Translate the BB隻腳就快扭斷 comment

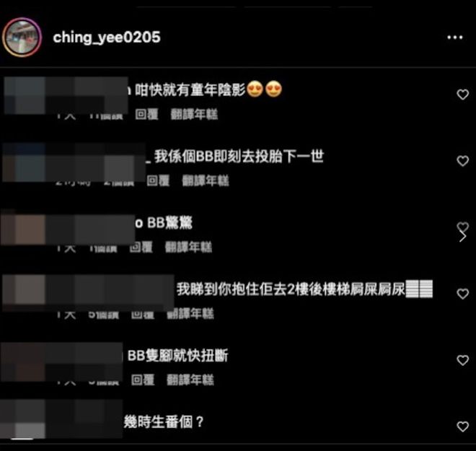[190, 380]
